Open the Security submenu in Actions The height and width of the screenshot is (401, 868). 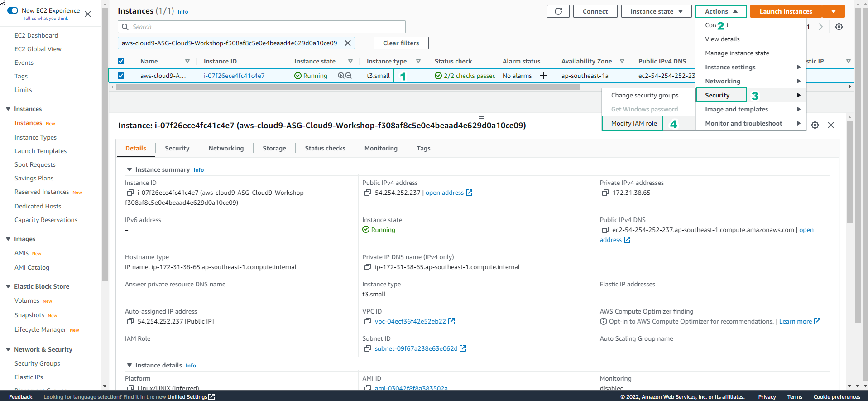click(751, 95)
